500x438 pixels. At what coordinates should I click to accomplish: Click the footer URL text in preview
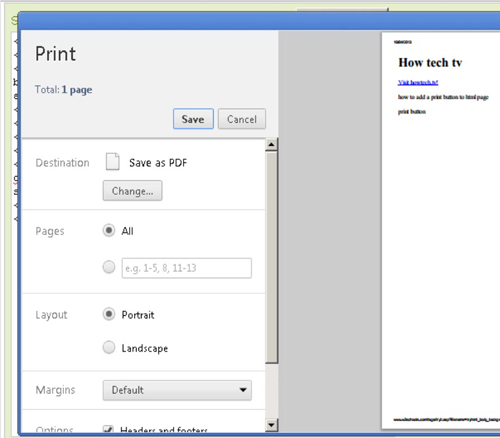click(447, 419)
